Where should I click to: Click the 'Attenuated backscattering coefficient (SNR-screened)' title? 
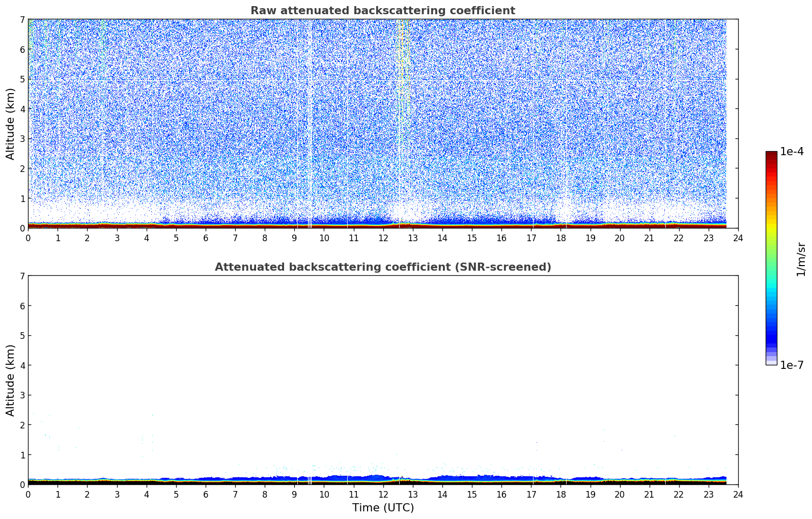[x=383, y=267]
